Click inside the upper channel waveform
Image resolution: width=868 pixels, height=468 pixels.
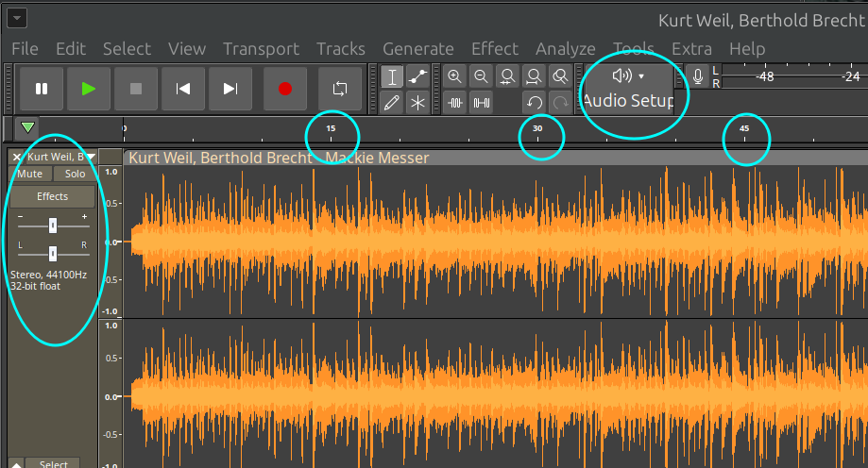496,242
